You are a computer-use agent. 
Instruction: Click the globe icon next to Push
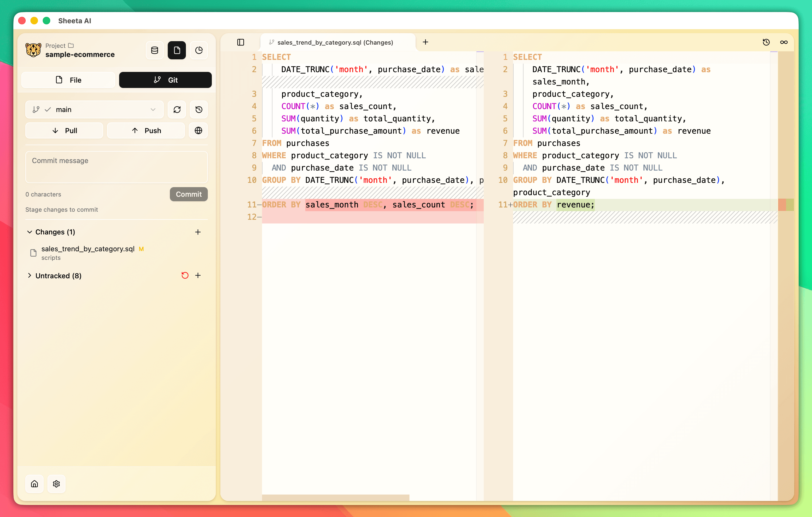tap(198, 131)
